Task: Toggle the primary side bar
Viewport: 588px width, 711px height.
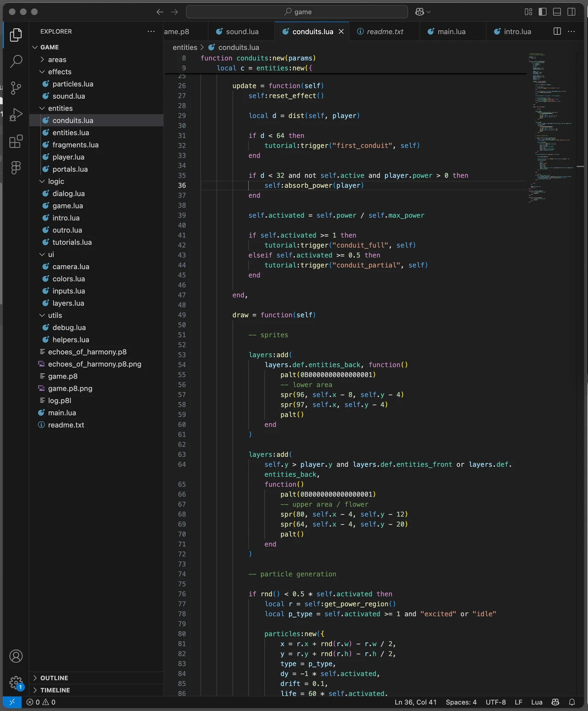Action: [x=543, y=12]
